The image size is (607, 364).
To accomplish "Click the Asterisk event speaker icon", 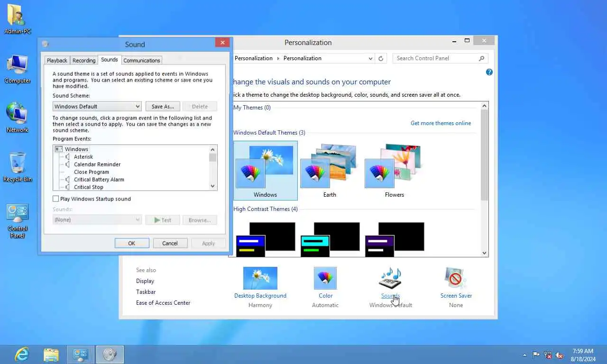I will point(68,157).
